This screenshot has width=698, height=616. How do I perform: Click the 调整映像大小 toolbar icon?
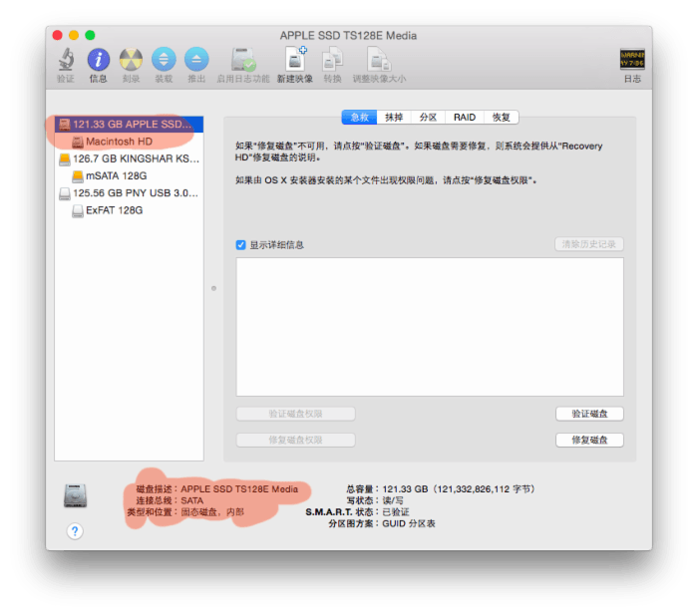(379, 60)
